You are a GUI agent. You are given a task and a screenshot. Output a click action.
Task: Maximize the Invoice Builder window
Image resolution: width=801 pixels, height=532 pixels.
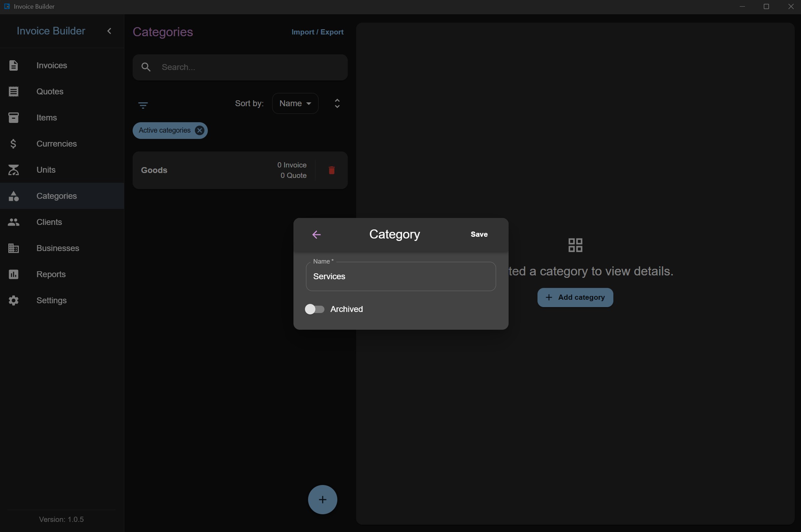pos(766,7)
